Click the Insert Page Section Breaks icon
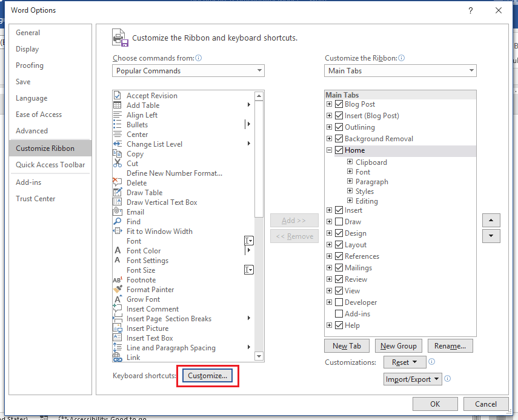The height and width of the screenshot is (420, 518). [118, 319]
